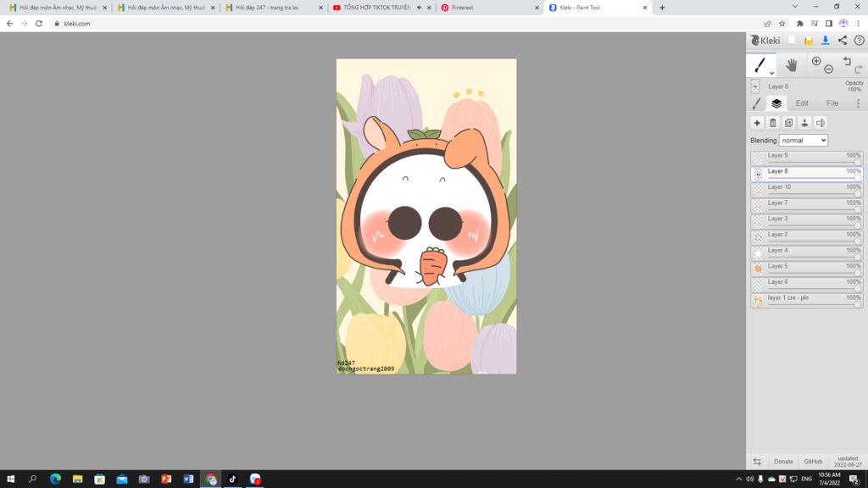
Task: Bookmark this page with star icon
Action: pos(782,24)
